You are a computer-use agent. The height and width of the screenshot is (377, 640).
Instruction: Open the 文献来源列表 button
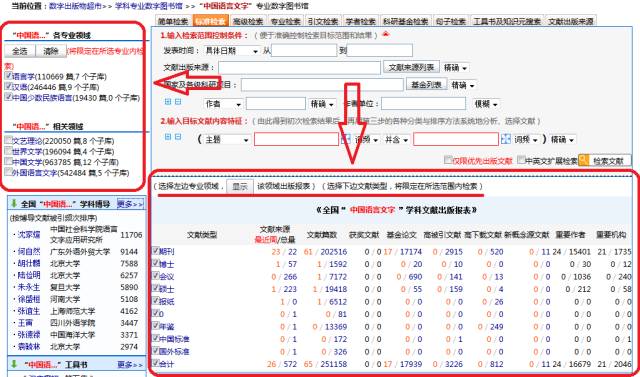(411, 67)
